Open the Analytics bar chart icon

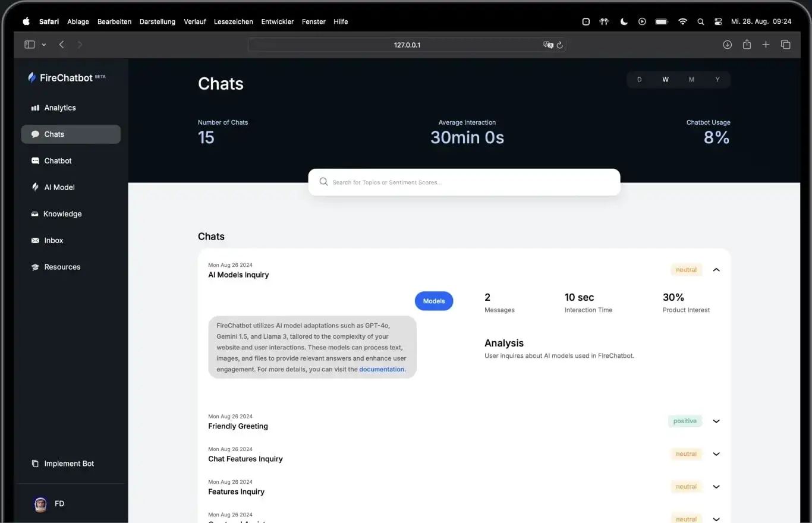pos(35,108)
